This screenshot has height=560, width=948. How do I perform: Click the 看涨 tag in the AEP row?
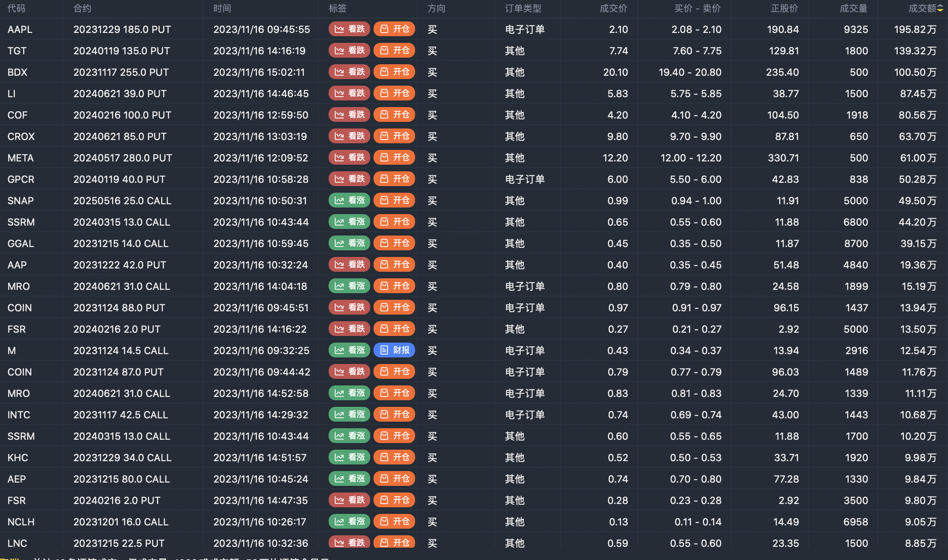click(349, 478)
